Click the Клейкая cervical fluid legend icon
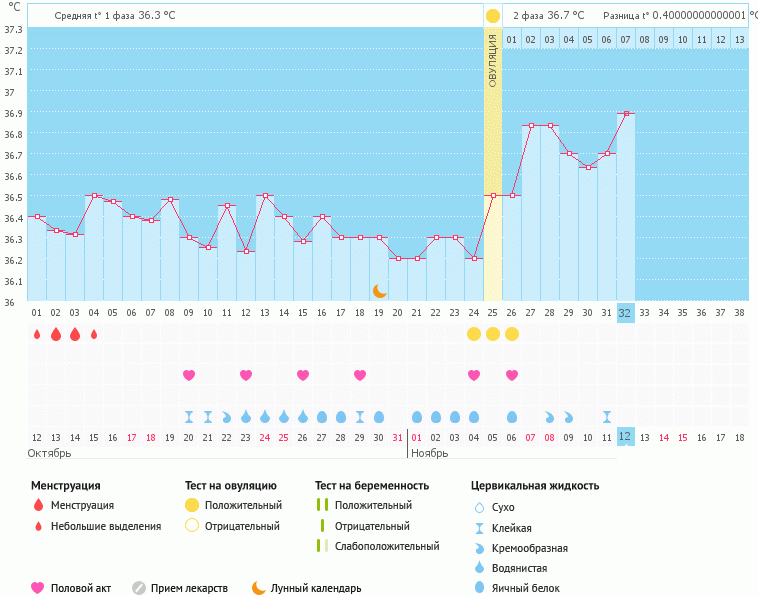Image resolution: width=758 pixels, height=595 pixels. coord(480,528)
